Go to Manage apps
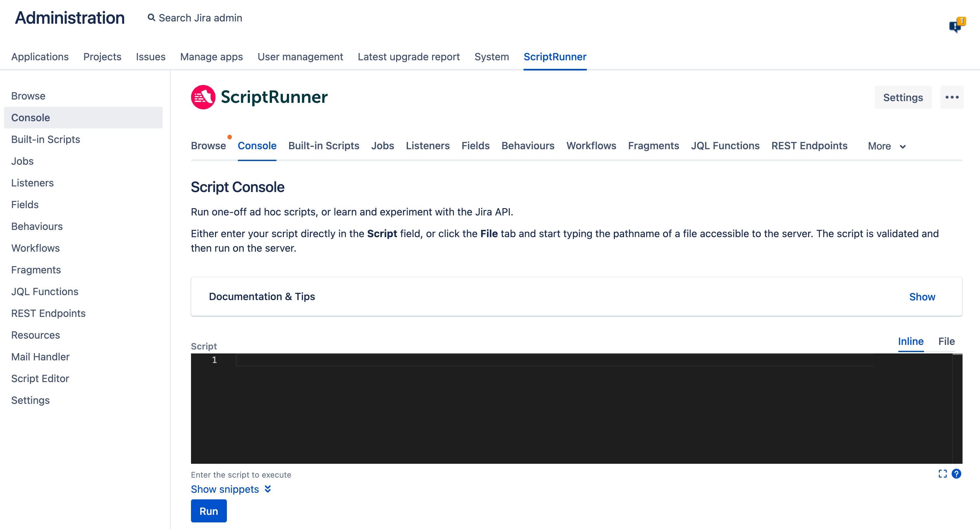Screen dimensions: 980x529 pos(211,57)
